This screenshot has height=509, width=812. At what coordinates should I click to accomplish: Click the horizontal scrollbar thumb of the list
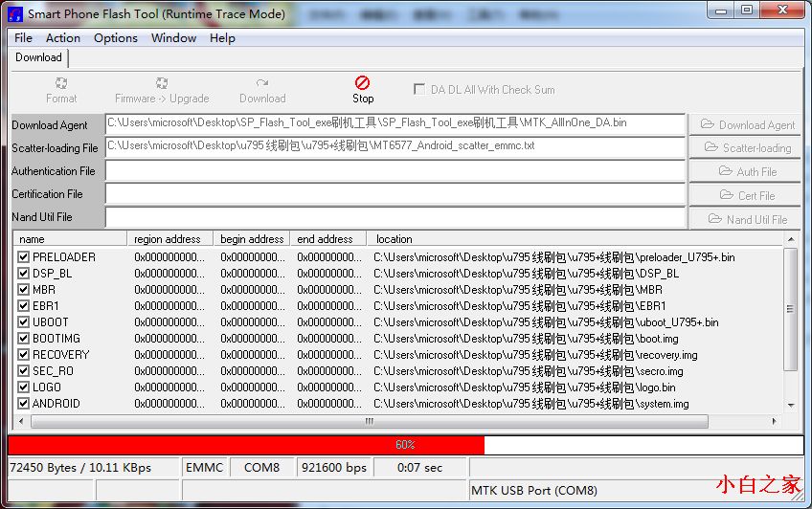click(x=370, y=422)
